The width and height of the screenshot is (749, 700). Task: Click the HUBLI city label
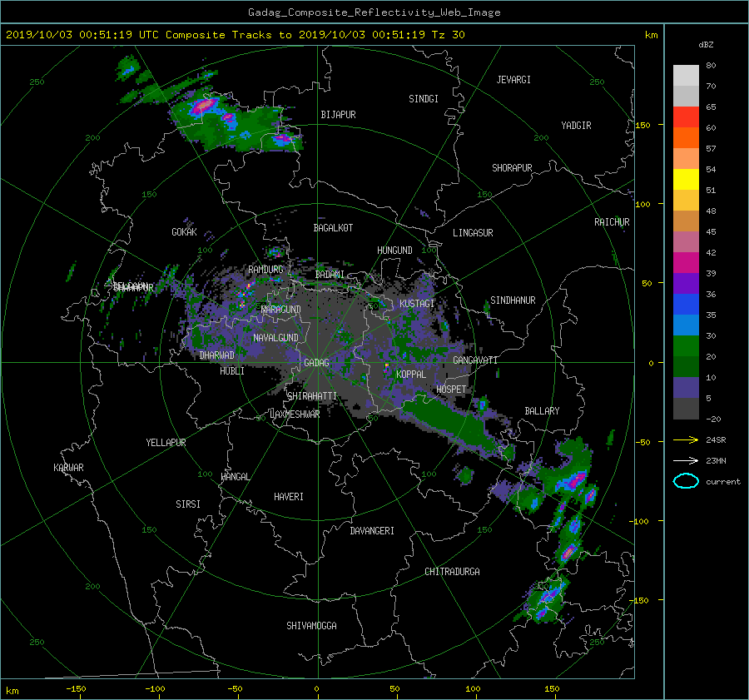(232, 370)
